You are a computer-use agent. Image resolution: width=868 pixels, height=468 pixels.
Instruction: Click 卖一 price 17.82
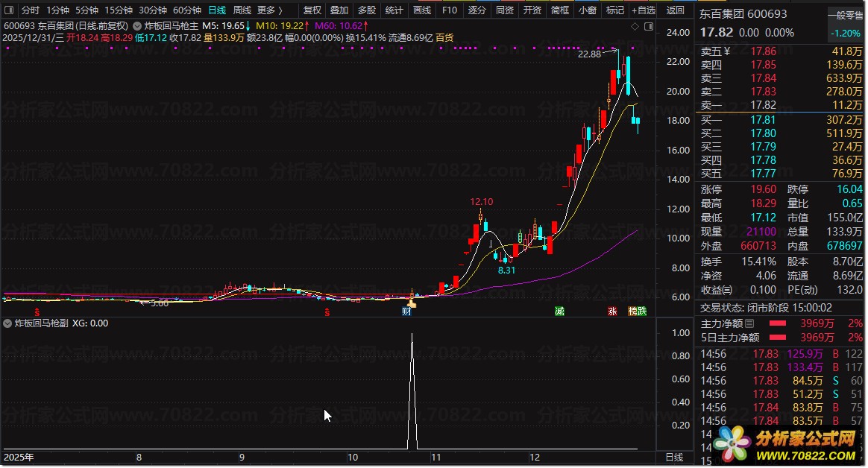point(764,105)
